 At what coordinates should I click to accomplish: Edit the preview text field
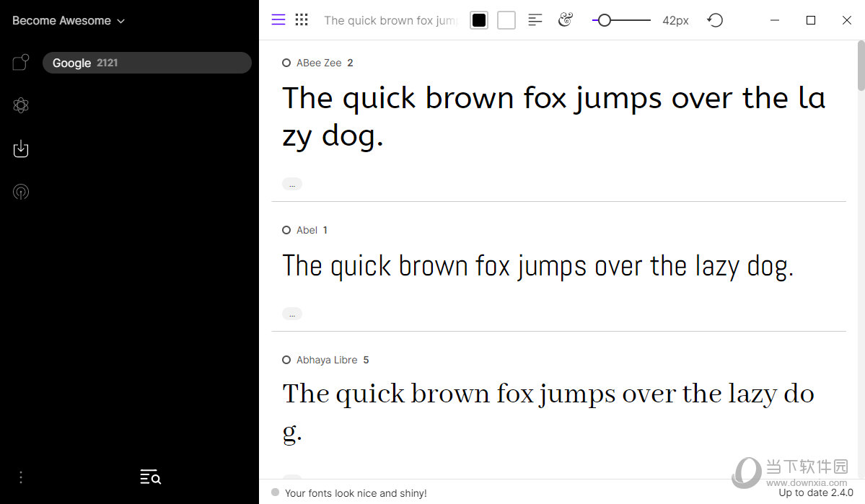tap(390, 20)
